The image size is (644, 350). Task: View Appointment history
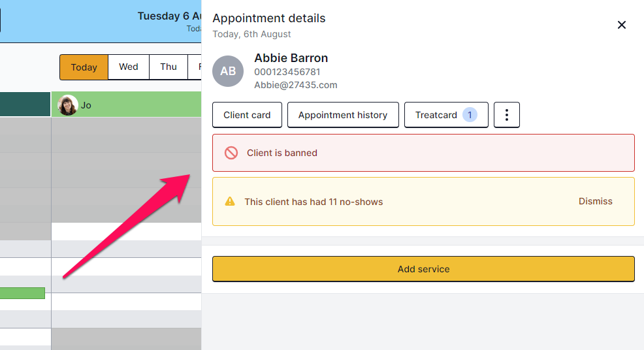click(343, 115)
